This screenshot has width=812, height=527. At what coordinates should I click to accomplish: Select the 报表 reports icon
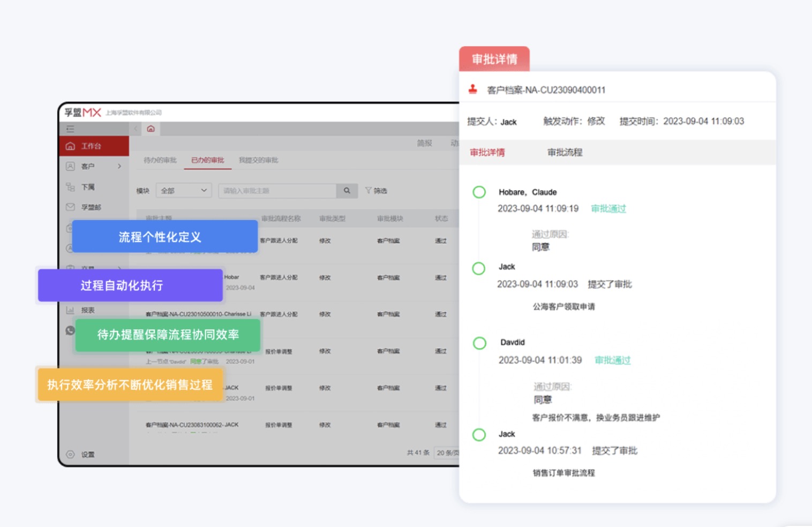coord(70,310)
